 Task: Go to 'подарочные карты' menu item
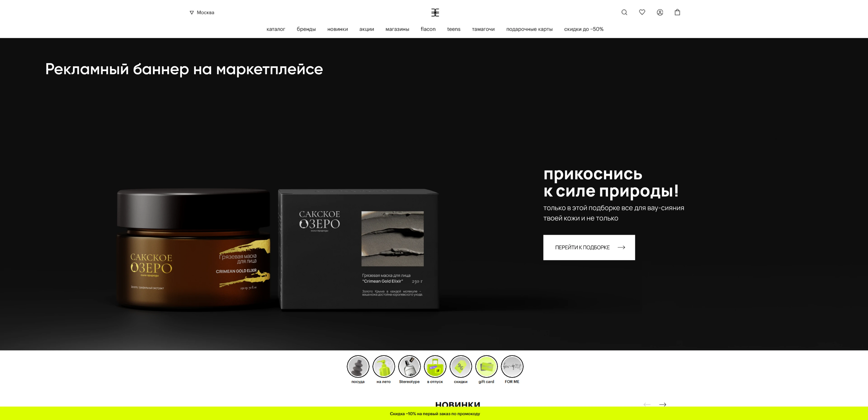point(529,29)
